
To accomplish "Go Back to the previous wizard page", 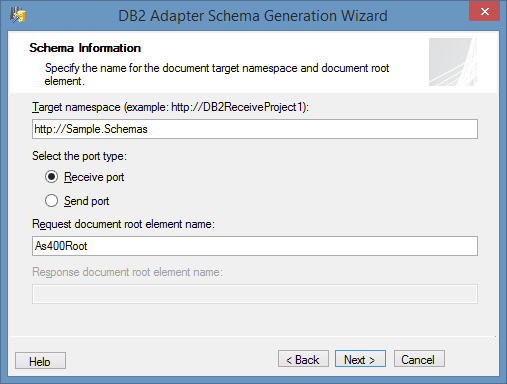I will tap(303, 359).
